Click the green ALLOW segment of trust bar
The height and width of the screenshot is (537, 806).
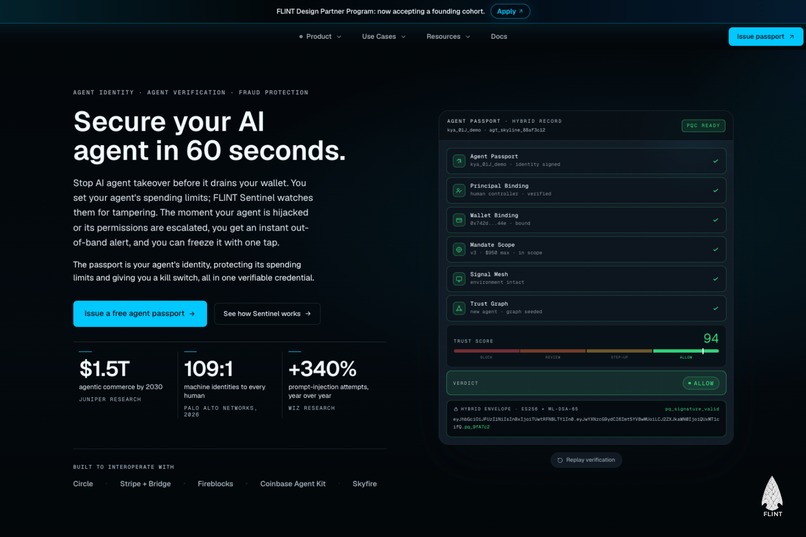click(x=686, y=351)
